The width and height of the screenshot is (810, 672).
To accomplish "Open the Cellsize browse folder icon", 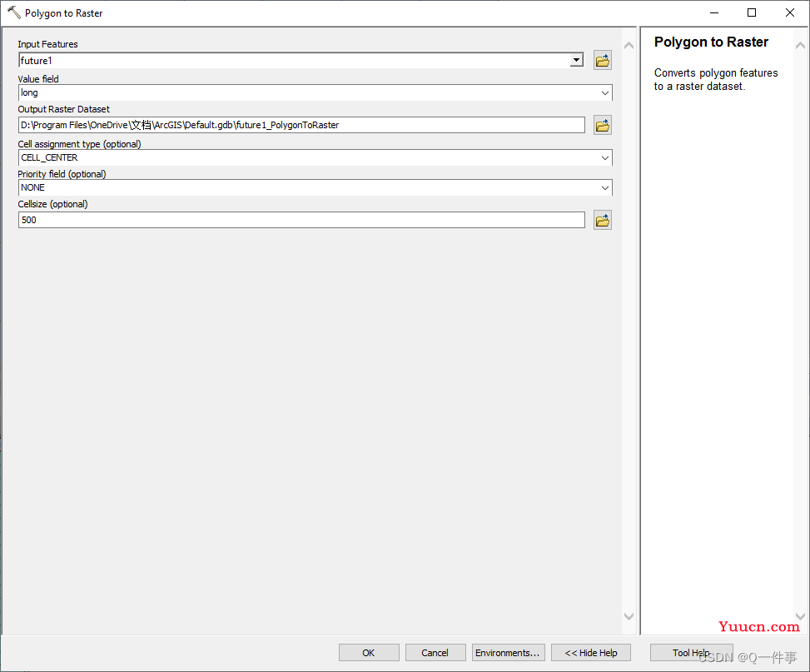I will point(603,220).
